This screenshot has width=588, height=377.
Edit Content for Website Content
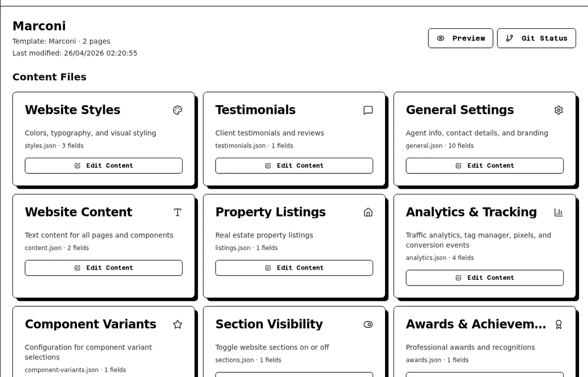[103, 268]
